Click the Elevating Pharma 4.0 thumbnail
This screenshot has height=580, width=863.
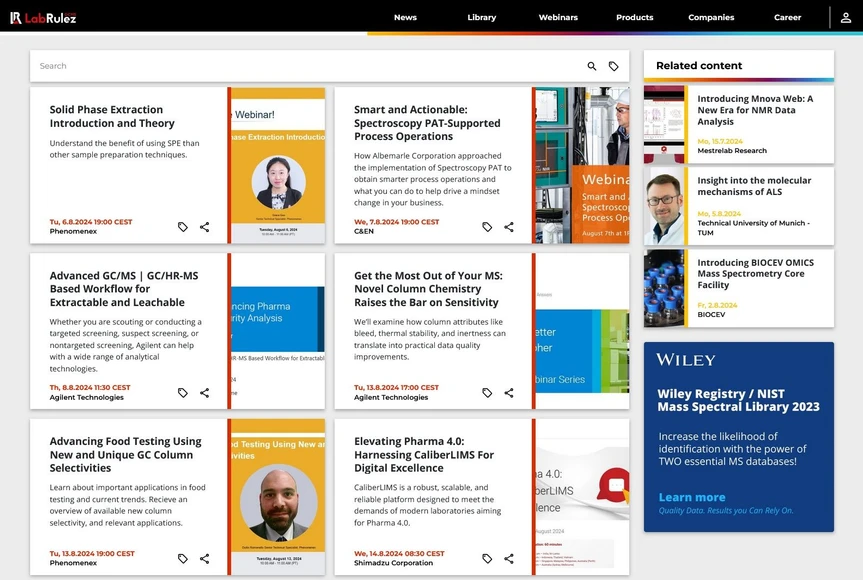(582, 497)
